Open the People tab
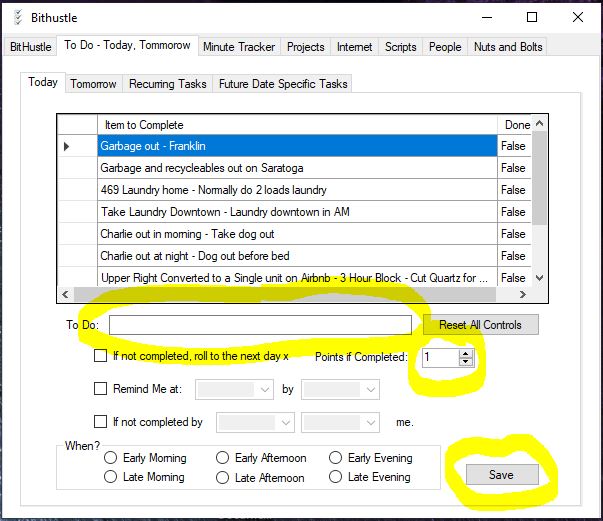Viewport: 603px width, 521px height. pyautogui.click(x=445, y=47)
